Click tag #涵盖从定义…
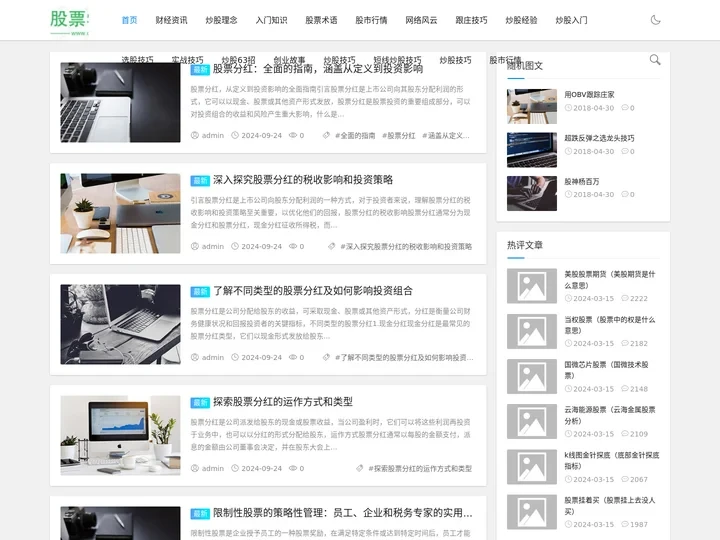Image resolution: width=720 pixels, height=540 pixels. 446,136
